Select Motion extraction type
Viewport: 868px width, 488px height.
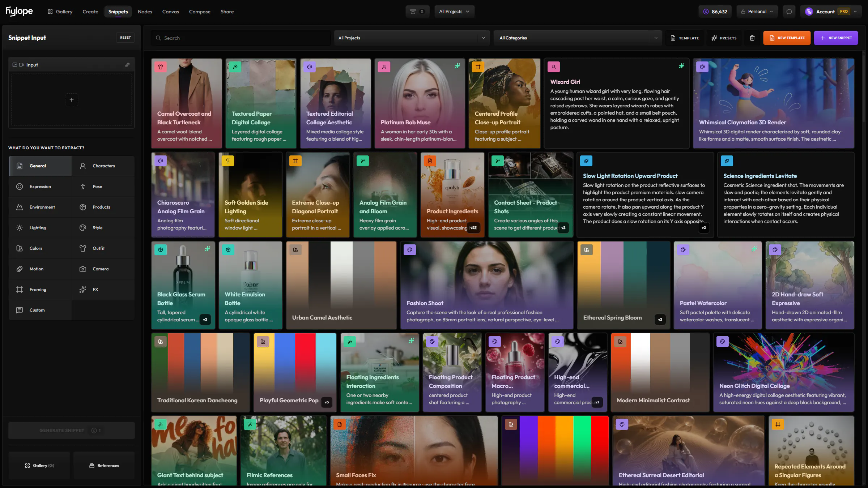[40, 269]
